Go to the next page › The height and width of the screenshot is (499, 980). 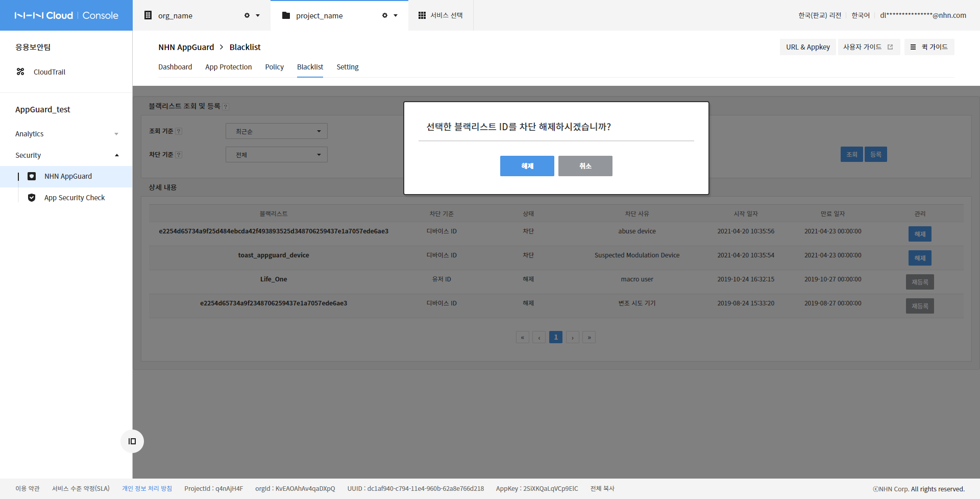point(573,337)
